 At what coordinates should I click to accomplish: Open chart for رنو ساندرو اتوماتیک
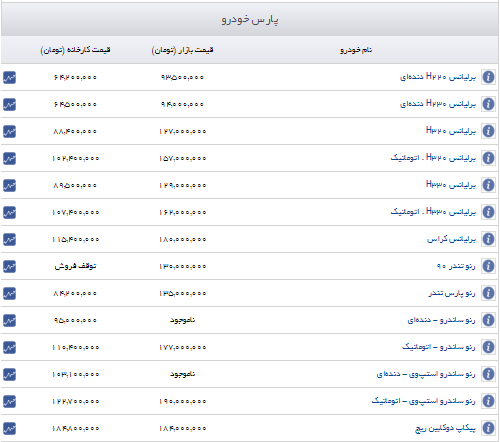tap(9, 347)
